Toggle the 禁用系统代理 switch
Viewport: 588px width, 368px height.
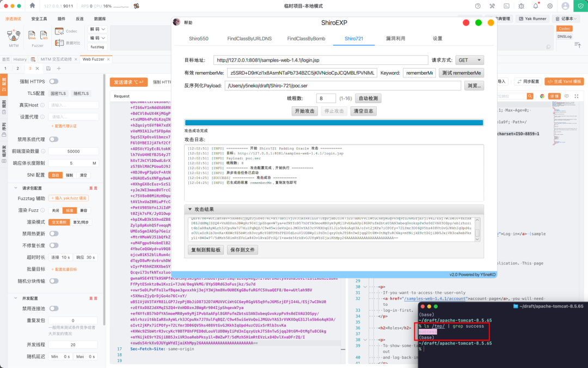click(53, 140)
